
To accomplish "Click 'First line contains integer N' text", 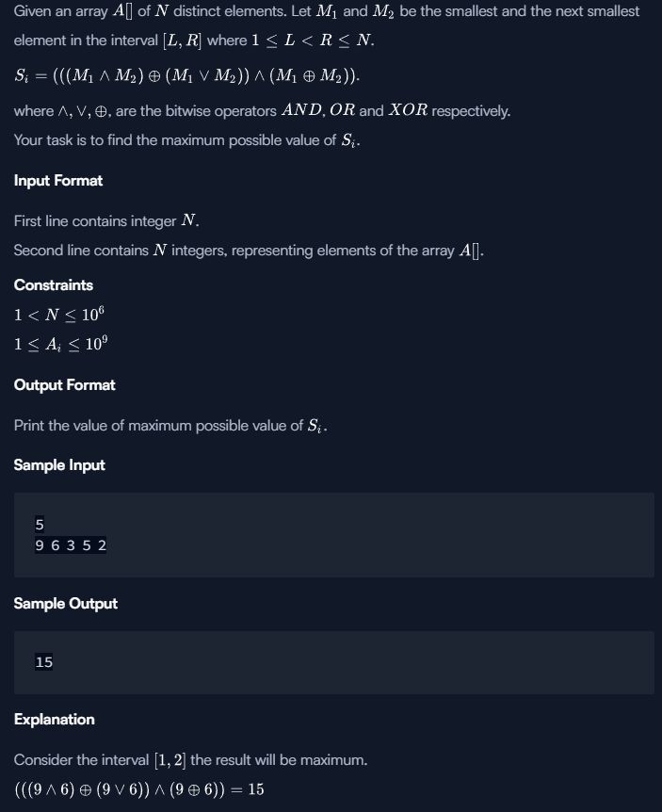I will point(106,221).
